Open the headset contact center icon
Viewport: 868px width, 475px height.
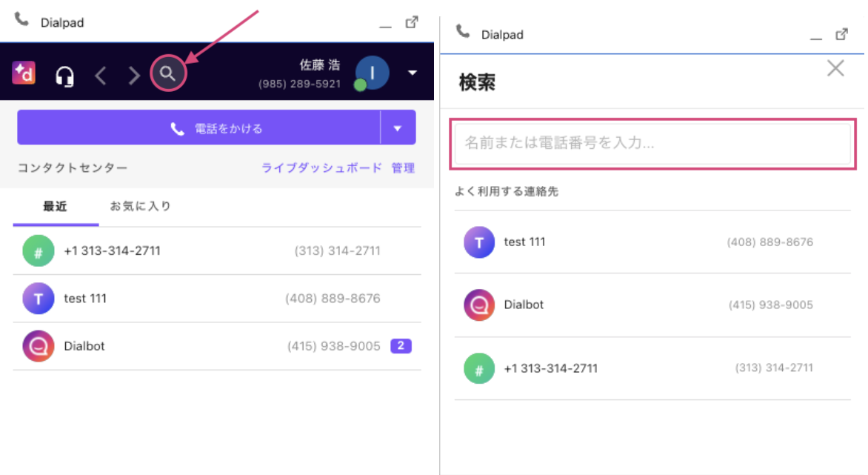pyautogui.click(x=65, y=76)
